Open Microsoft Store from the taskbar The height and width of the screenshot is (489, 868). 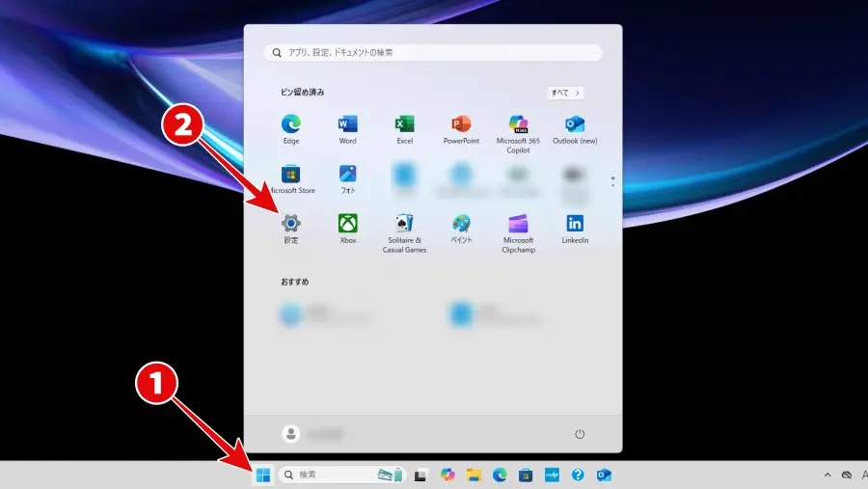click(x=526, y=475)
